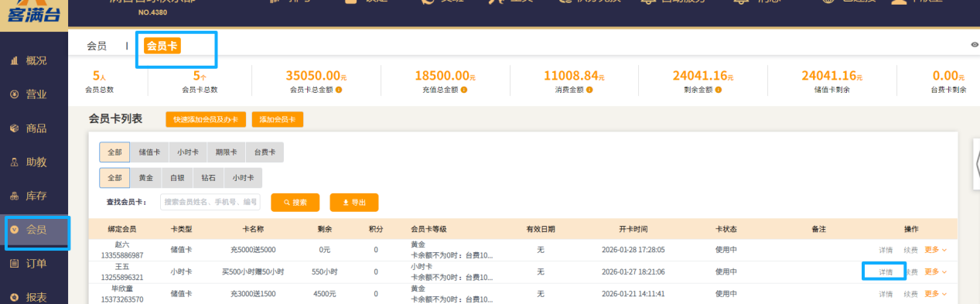Click open time 2026-01-21 14:11:41
Viewport: 980px width, 304px height.
[633, 294]
